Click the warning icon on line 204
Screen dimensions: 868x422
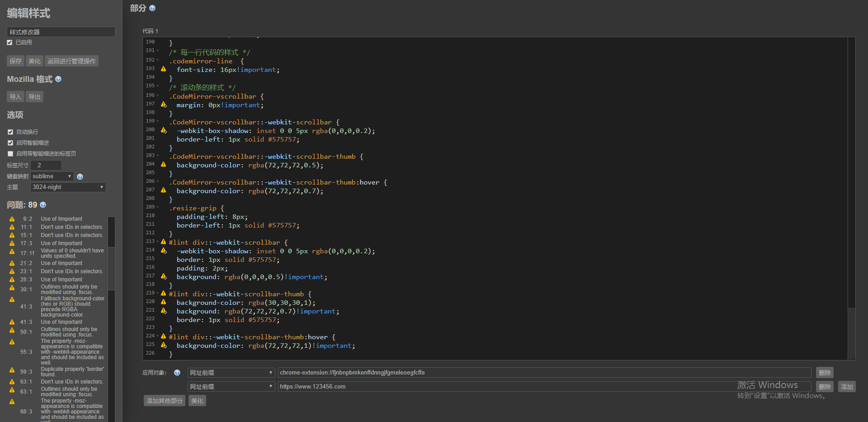(164, 165)
